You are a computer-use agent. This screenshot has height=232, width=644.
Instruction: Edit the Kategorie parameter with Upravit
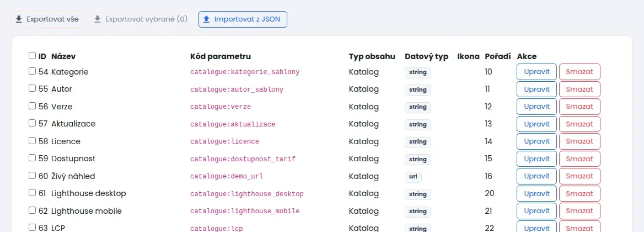[x=536, y=72]
